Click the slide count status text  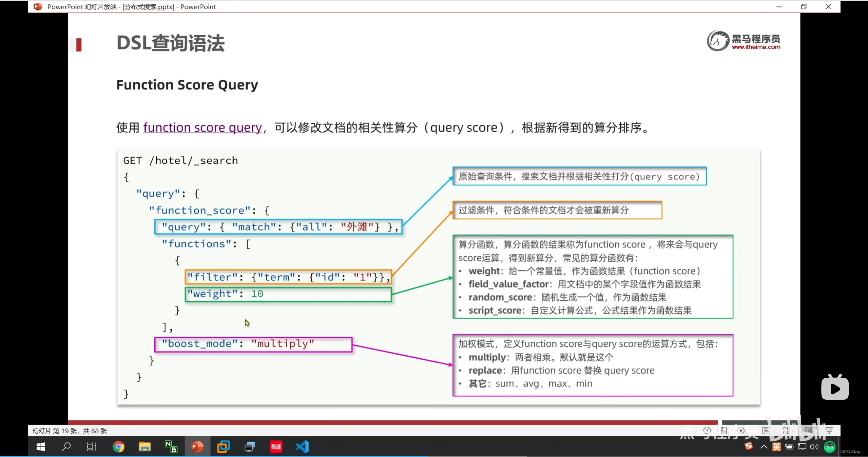(x=70, y=431)
